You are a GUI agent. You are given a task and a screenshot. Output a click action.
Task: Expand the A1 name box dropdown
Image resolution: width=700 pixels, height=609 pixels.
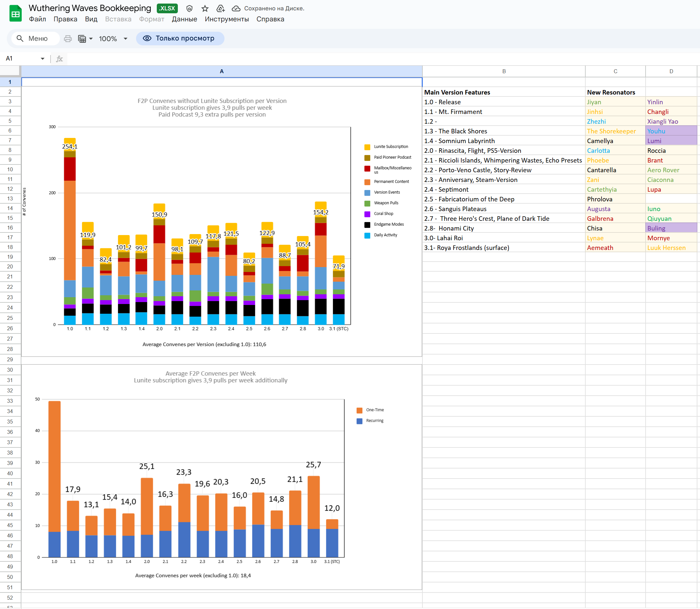point(42,59)
